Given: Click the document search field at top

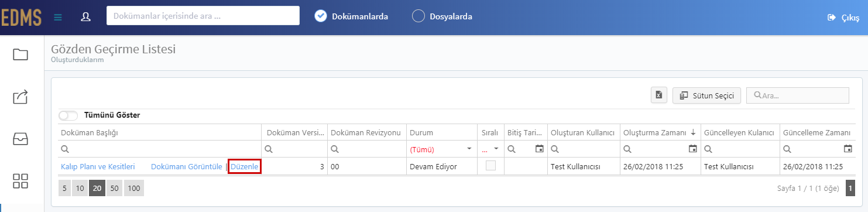Looking at the screenshot, I should pos(203,16).
